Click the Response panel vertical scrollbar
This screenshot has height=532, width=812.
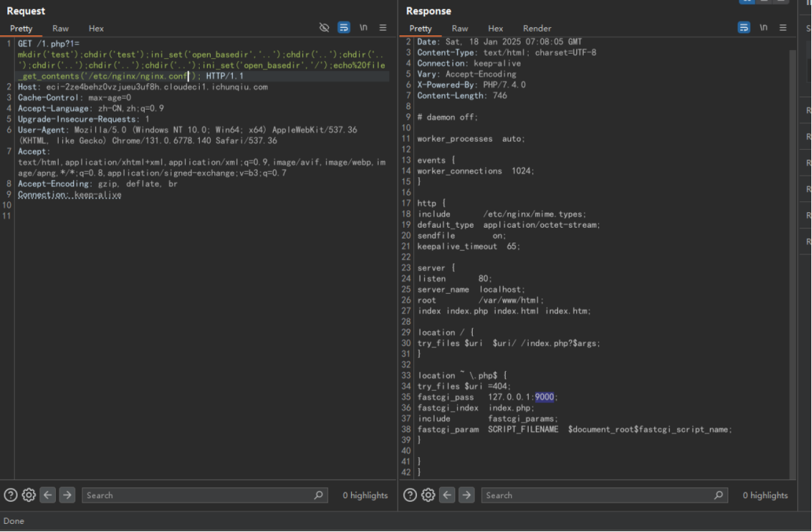(x=792, y=265)
